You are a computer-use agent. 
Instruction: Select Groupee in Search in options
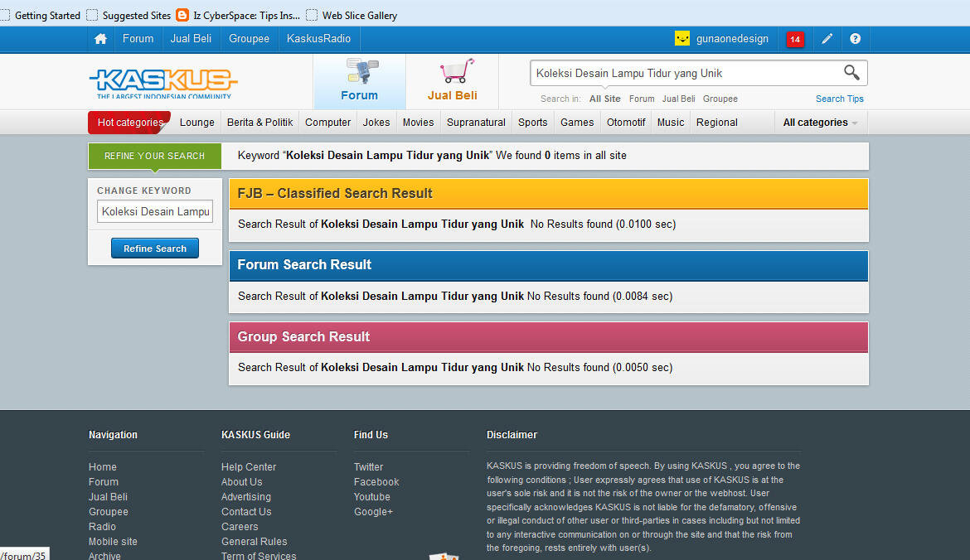click(720, 99)
